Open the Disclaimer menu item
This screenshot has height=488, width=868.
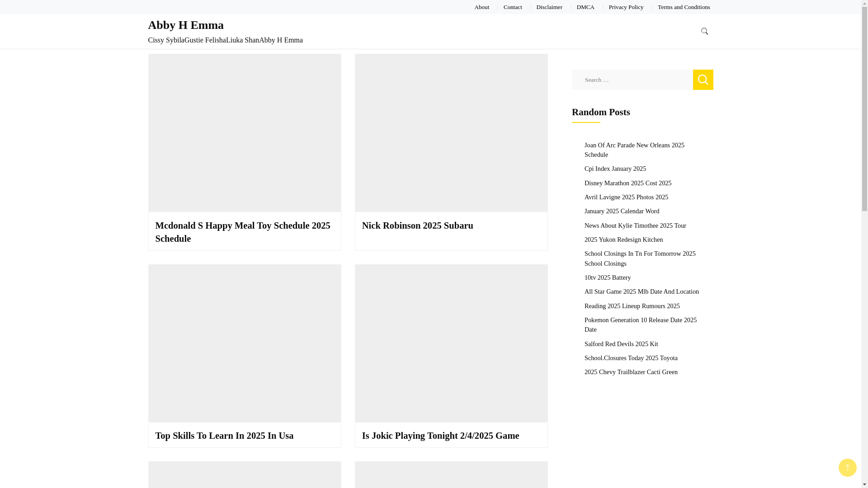pyautogui.click(x=549, y=7)
